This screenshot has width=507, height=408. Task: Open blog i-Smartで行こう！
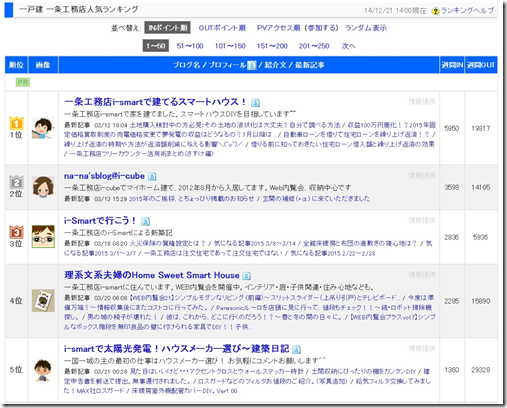[x=100, y=220]
